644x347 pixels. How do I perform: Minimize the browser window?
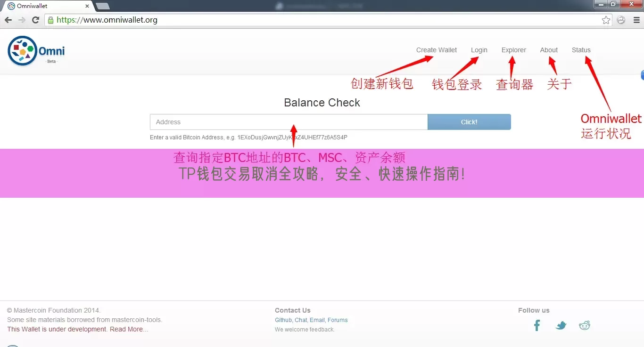600,4
